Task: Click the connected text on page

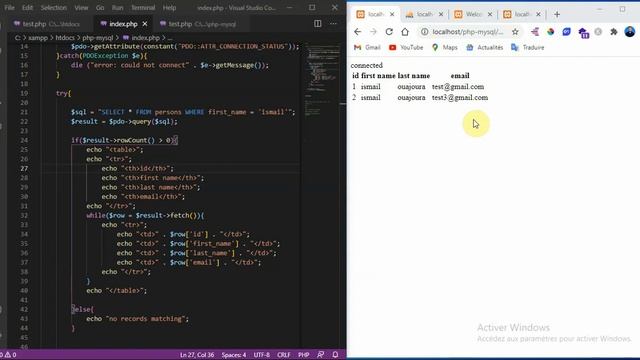Action: (x=367, y=65)
